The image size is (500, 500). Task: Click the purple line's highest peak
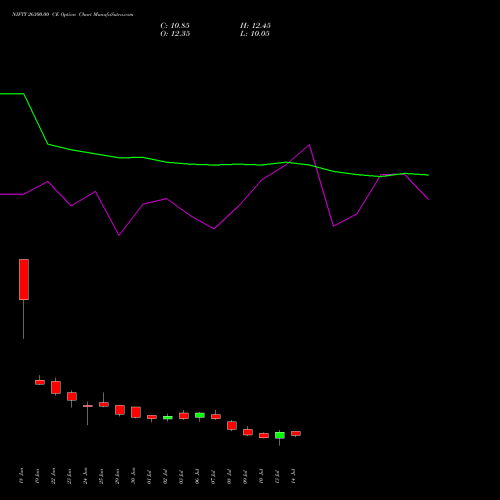309,145
